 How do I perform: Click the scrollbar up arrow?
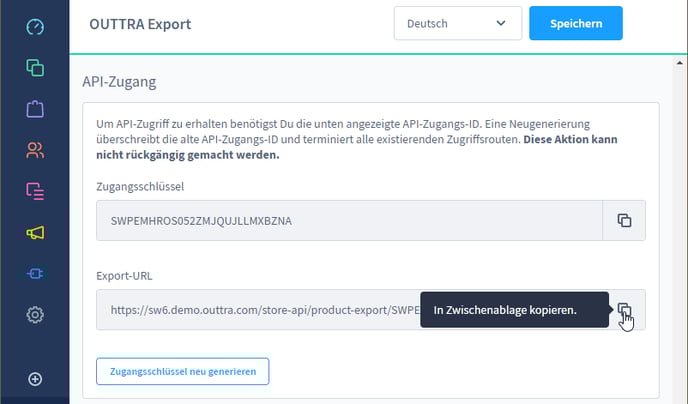(x=679, y=63)
